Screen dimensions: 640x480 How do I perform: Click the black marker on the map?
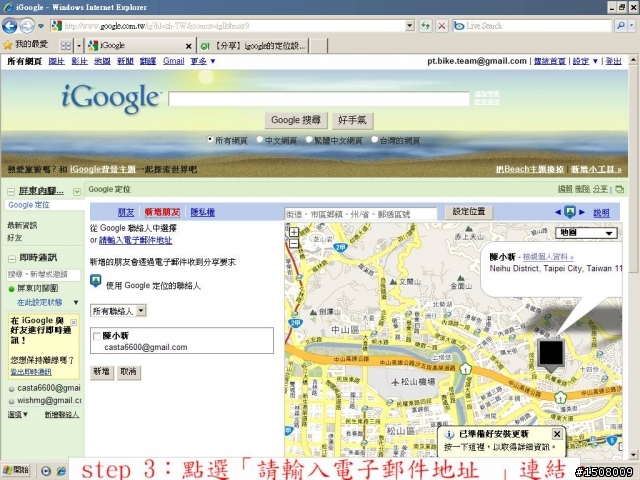[x=551, y=353]
